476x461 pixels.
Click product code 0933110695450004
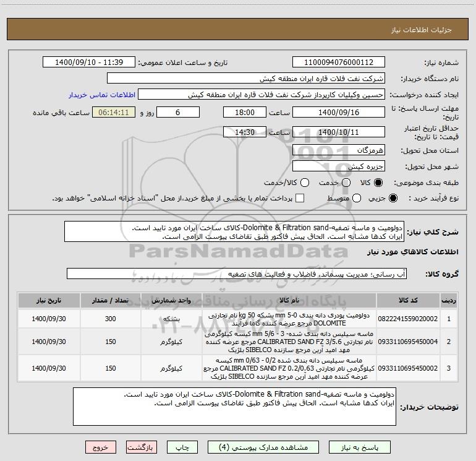click(408, 342)
